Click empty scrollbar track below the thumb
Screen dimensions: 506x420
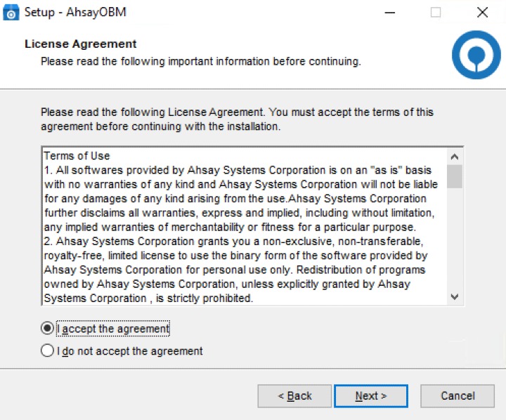(455, 239)
